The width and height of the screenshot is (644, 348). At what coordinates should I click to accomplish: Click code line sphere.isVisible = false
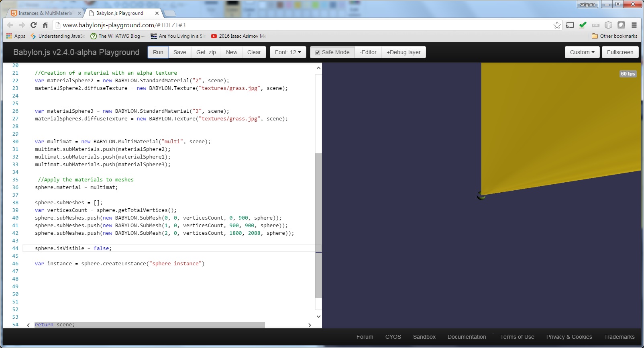73,248
